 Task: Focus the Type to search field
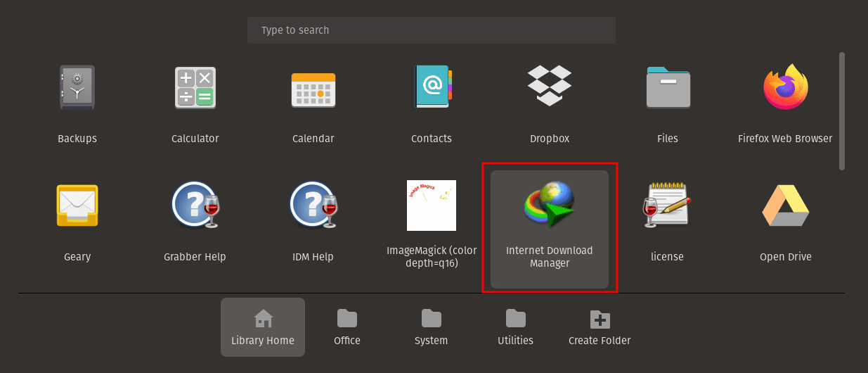click(432, 30)
